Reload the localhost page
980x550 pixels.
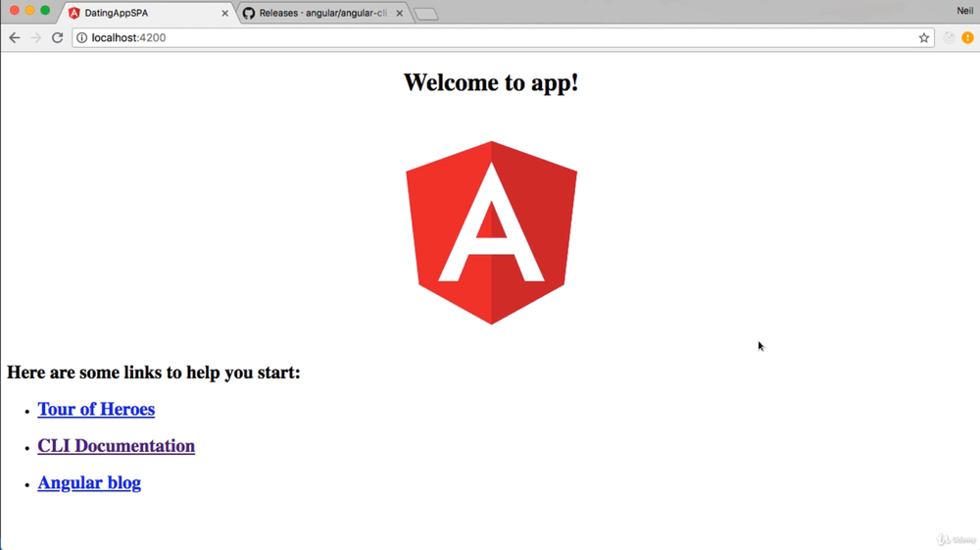pos(58,37)
